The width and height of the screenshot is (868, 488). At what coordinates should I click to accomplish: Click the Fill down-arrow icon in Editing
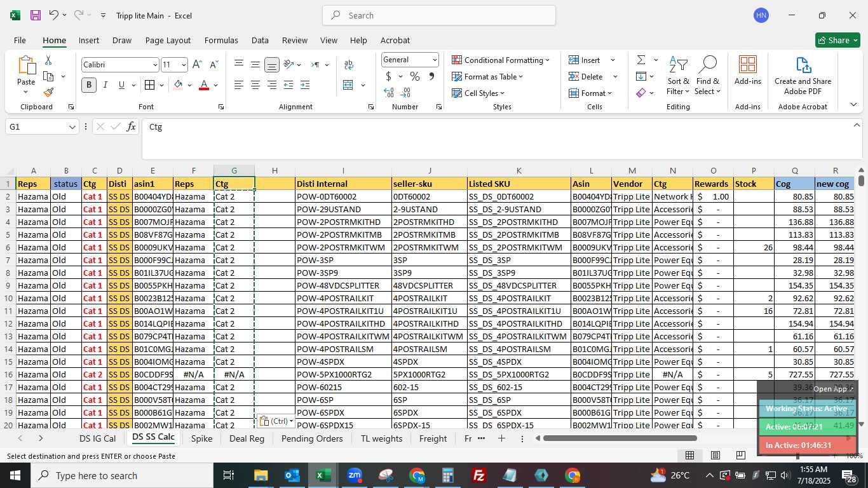pos(641,76)
